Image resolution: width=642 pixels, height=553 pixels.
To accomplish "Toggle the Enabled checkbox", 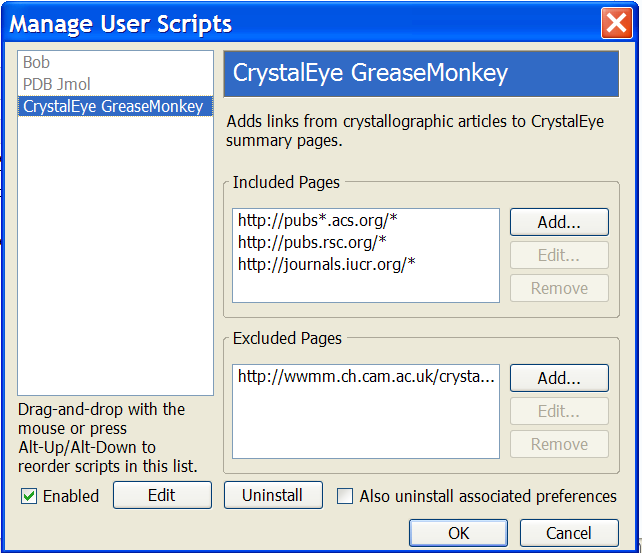I will point(29,496).
